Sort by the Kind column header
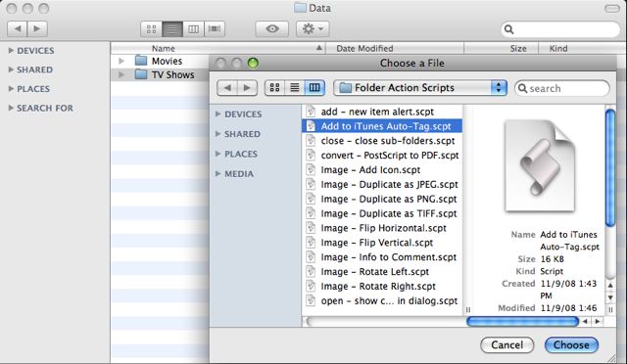The height and width of the screenshot is (364, 627). click(x=582, y=48)
